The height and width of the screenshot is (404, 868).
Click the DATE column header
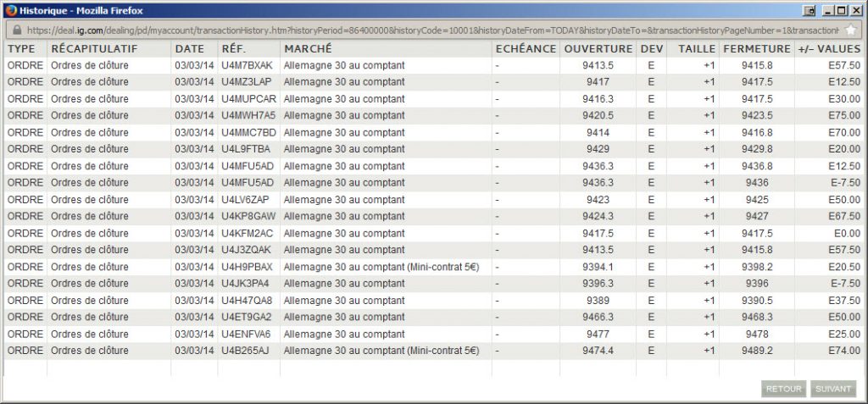pos(190,49)
